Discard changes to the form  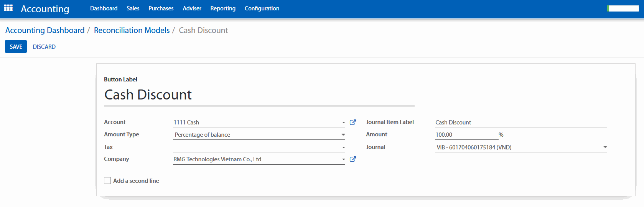tap(44, 46)
